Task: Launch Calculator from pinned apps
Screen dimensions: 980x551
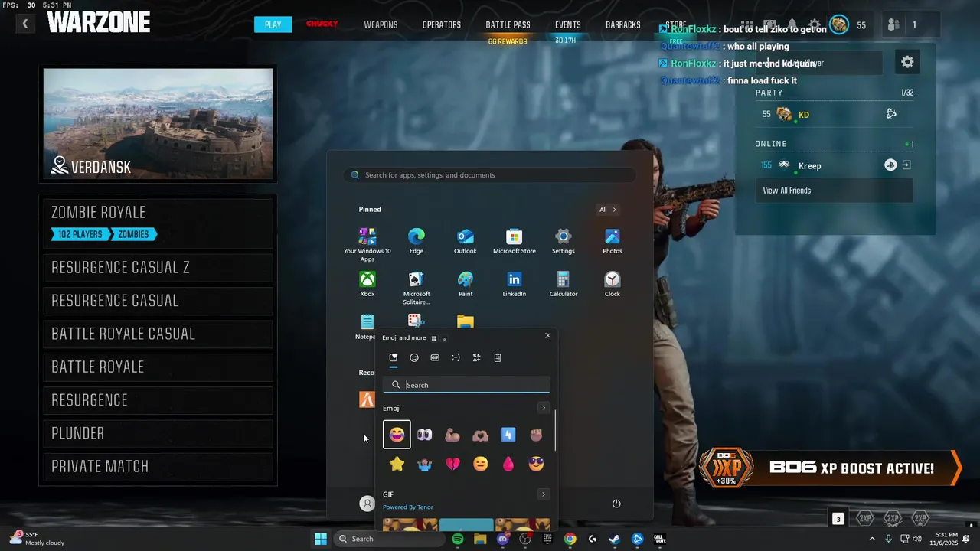Action: (x=563, y=284)
